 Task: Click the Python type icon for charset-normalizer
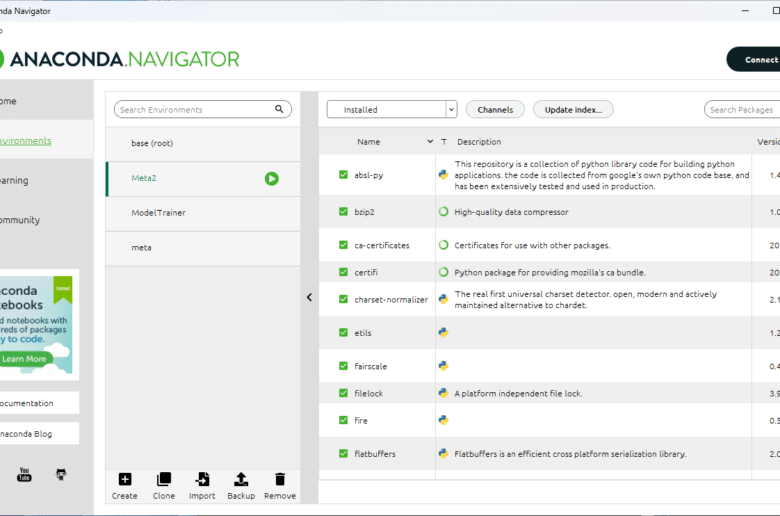[x=443, y=299]
